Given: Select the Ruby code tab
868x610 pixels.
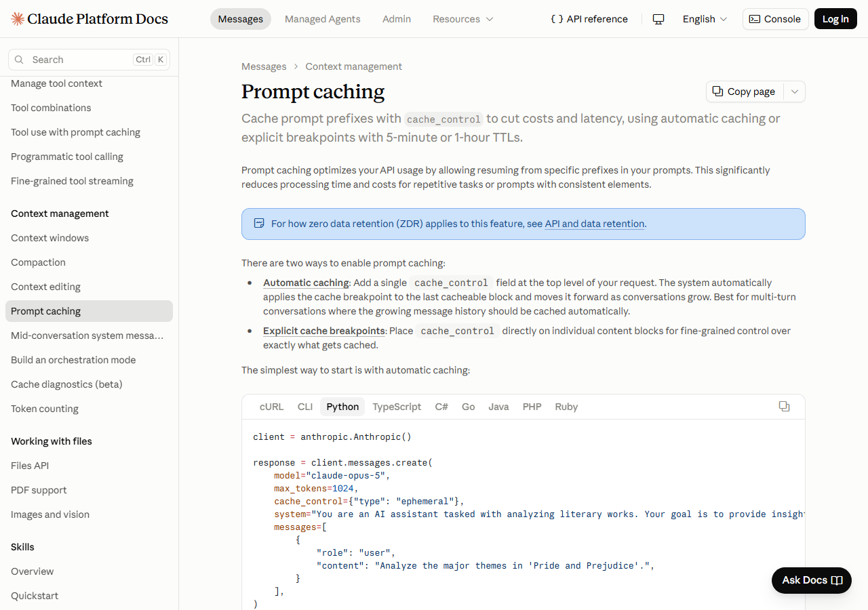Looking at the screenshot, I should click(x=566, y=407).
